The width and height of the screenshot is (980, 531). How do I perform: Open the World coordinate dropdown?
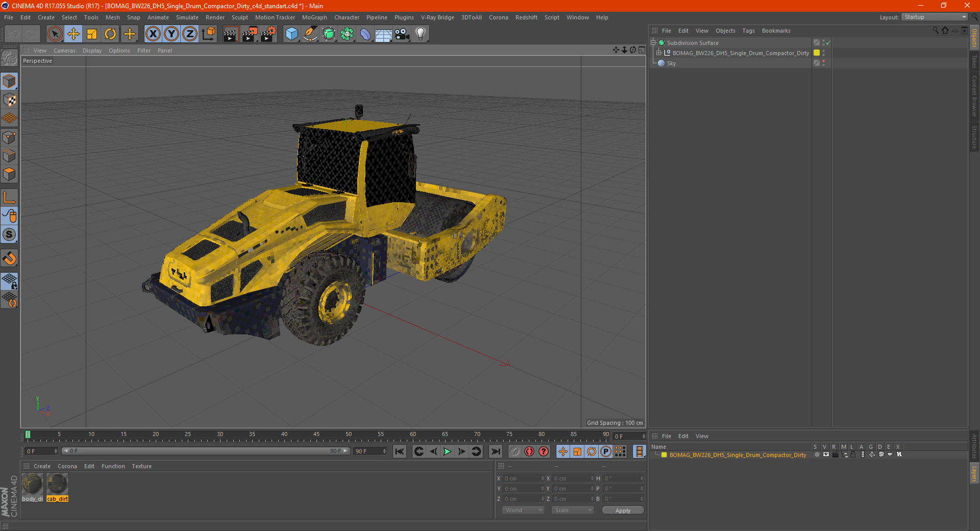click(523, 510)
